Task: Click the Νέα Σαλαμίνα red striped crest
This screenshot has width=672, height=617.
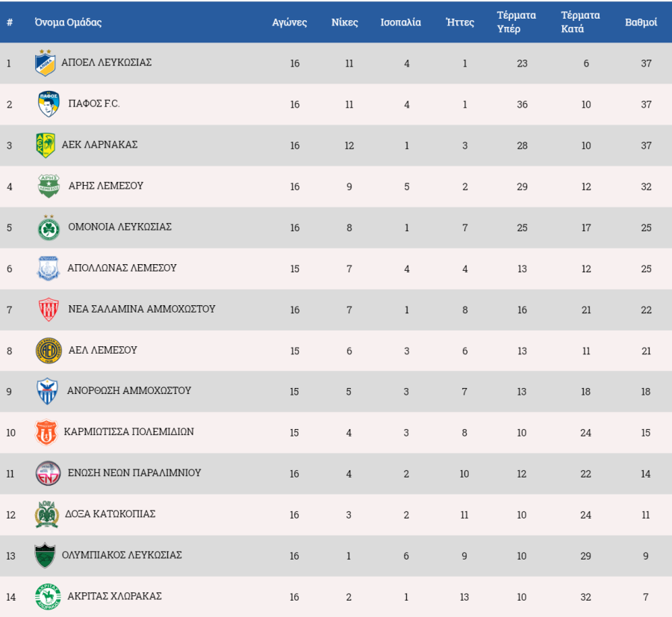Action: [x=49, y=309]
